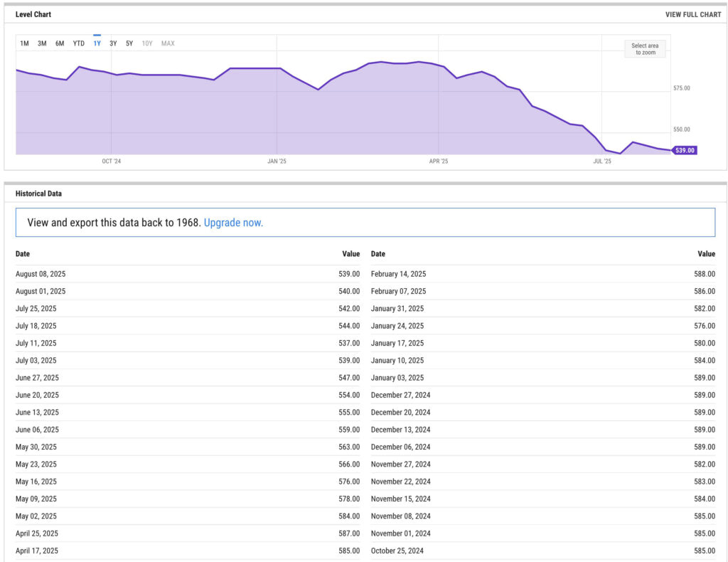Switch chart to YTD range
Screen dimensions: 728x562
[78, 43]
